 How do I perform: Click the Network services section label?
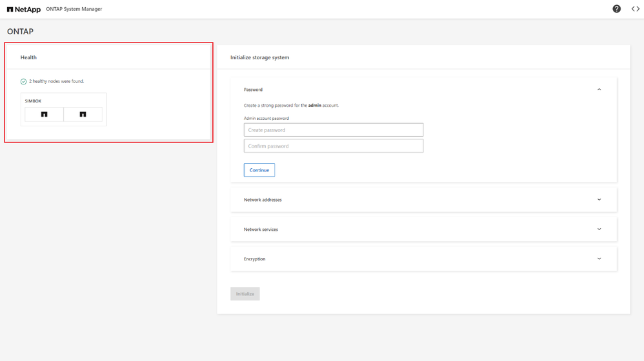point(261,229)
